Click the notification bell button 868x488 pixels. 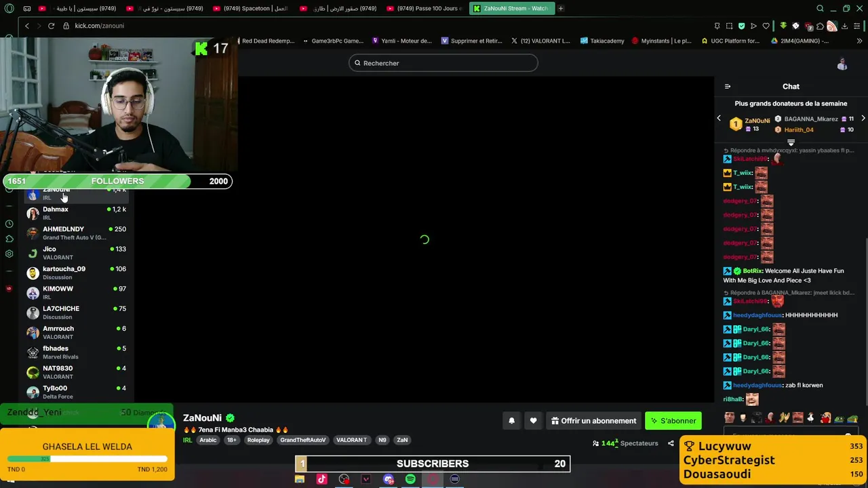511,421
